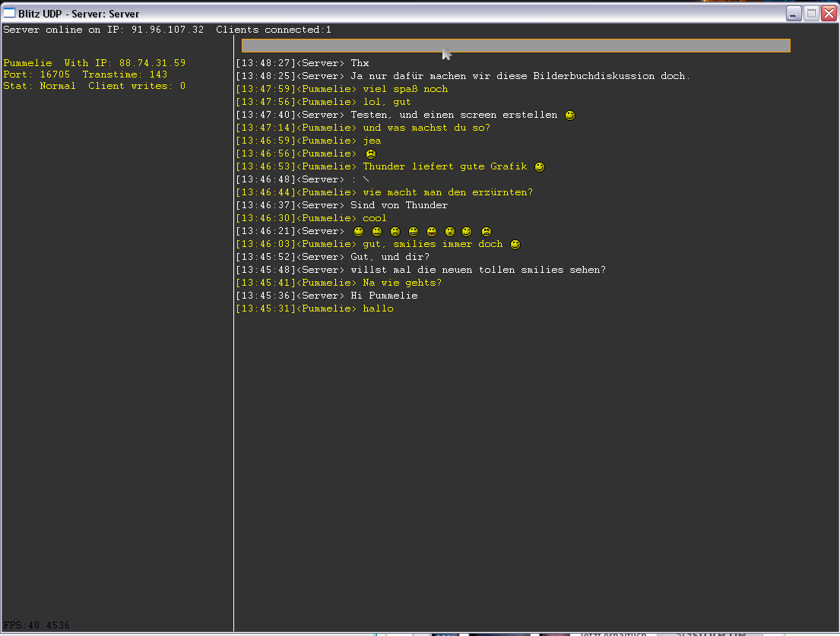Image resolution: width=840 pixels, height=636 pixels.
Task: Click the happy smiley in the 13:46:21 message
Action: 359,231
